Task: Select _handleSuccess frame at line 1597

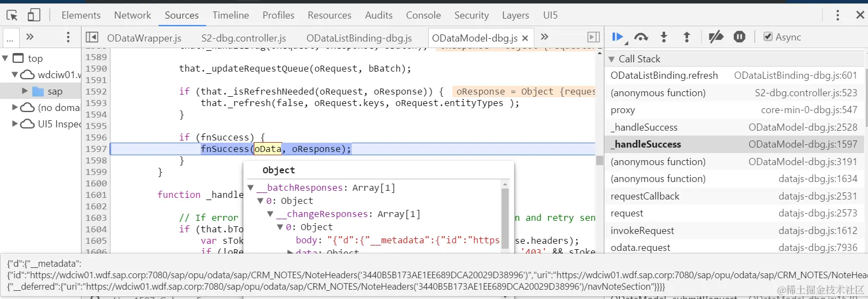Action: point(734,144)
